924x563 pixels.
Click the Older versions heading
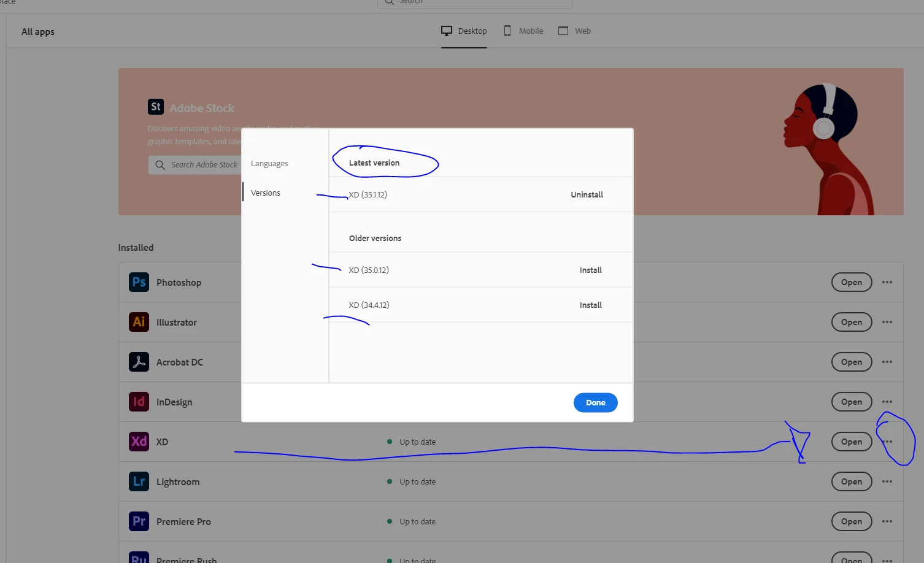coord(375,238)
